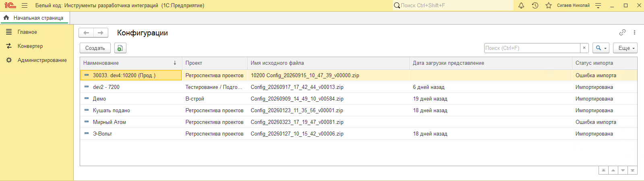Click the magnifier in global search
The height and width of the screenshot is (181, 644).
coord(397,6)
